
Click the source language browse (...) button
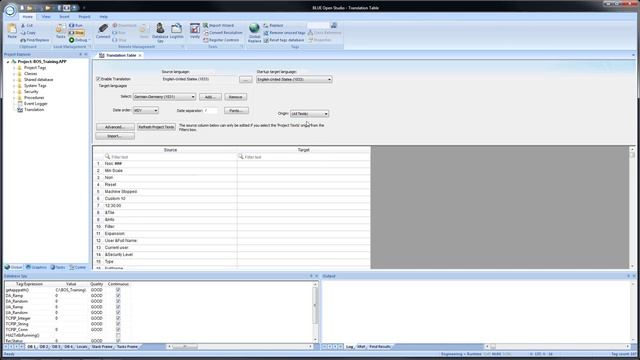245,80
